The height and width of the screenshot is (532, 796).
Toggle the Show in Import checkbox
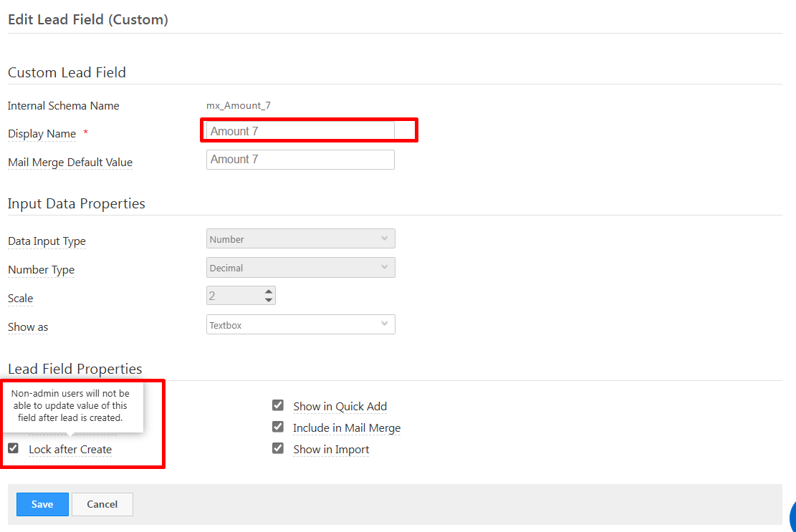(x=278, y=449)
